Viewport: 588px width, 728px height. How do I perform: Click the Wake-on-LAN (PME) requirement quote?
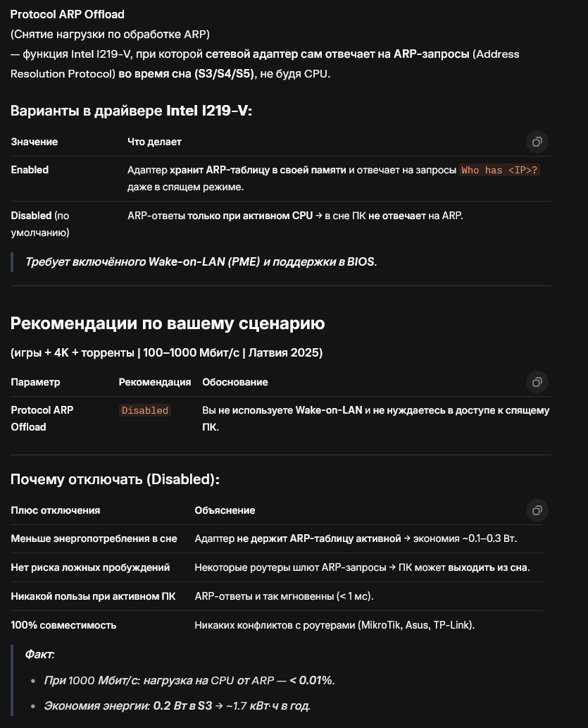tap(201, 262)
